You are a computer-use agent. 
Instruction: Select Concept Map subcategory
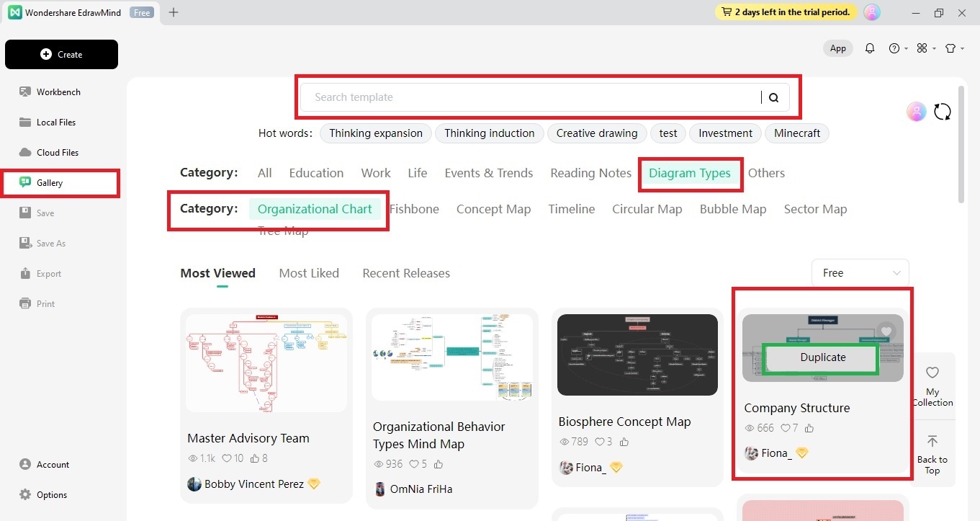pyautogui.click(x=493, y=209)
